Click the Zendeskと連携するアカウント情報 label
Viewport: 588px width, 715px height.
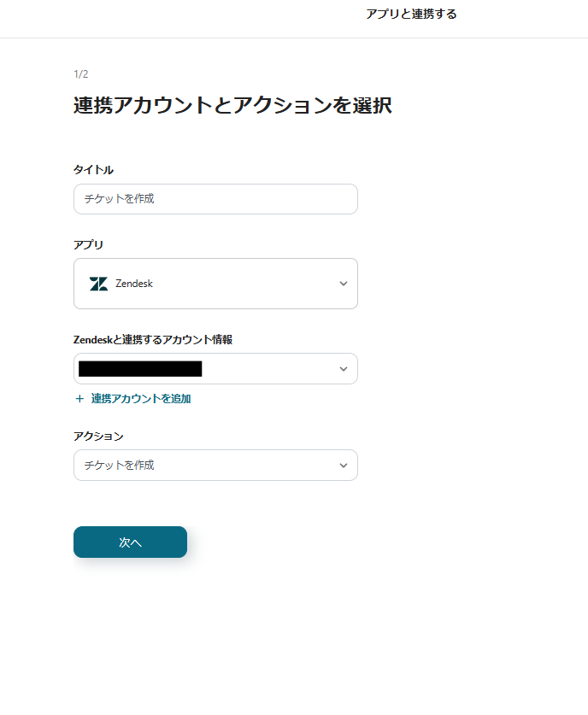click(x=153, y=339)
